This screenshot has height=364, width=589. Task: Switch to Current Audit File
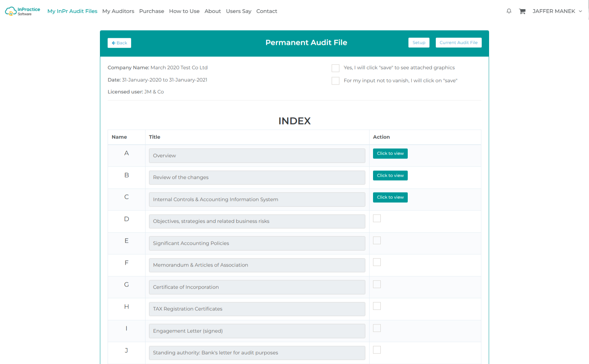pyautogui.click(x=458, y=42)
